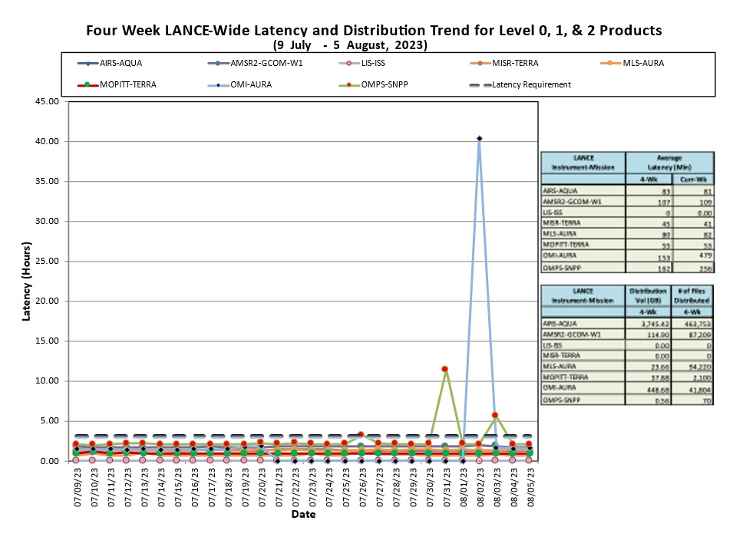Click the 'Average Latency (Min)' table header
756x550 pixels.
pos(670,163)
